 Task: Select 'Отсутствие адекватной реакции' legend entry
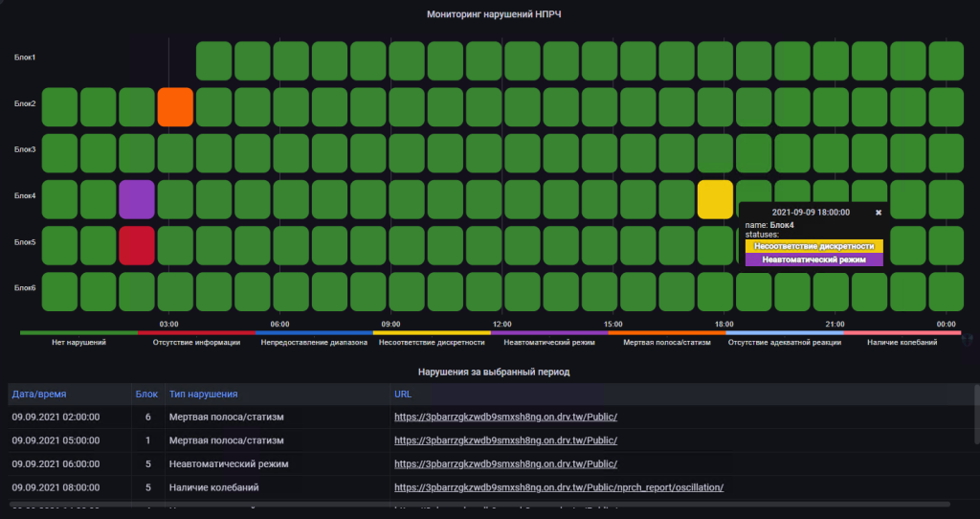click(784, 342)
